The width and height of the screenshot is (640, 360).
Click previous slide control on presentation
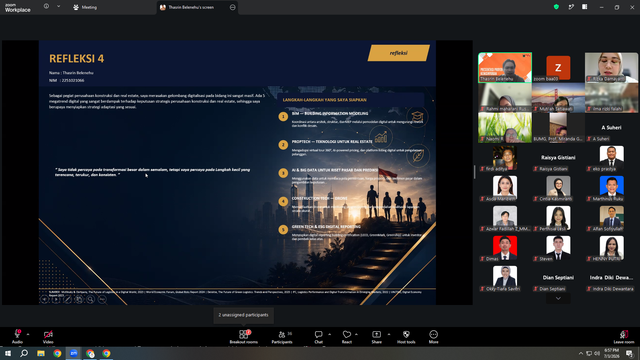coord(44,299)
